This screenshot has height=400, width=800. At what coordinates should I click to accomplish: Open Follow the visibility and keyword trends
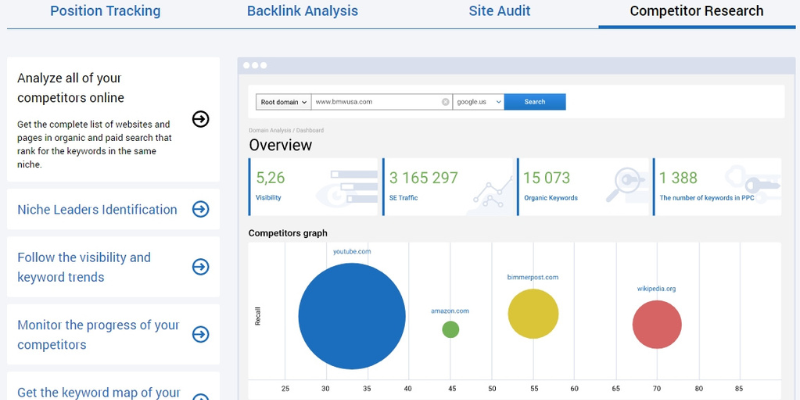[x=84, y=267]
